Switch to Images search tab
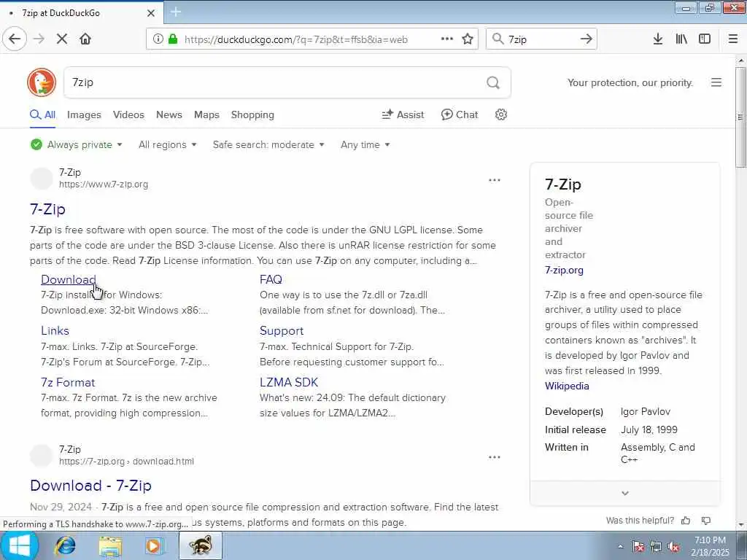 coord(84,114)
